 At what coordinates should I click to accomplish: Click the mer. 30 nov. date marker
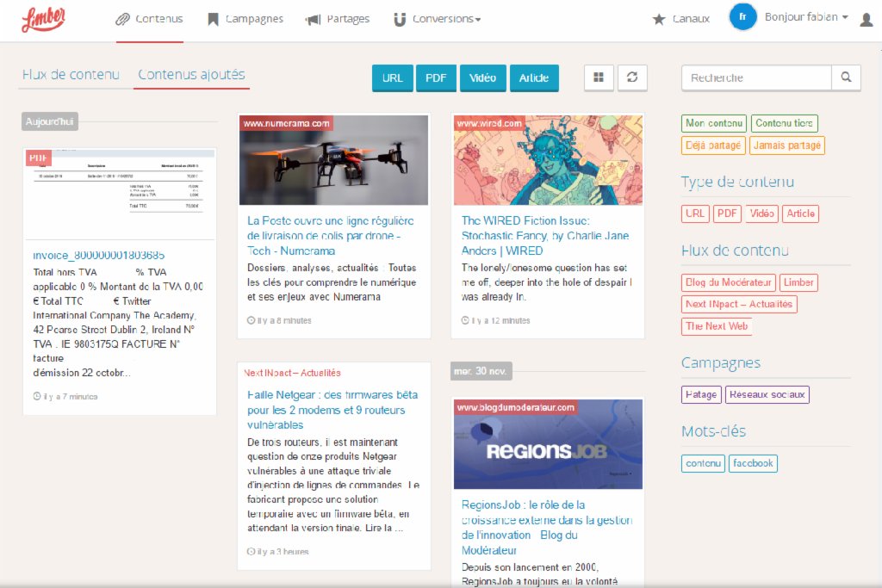[481, 371]
